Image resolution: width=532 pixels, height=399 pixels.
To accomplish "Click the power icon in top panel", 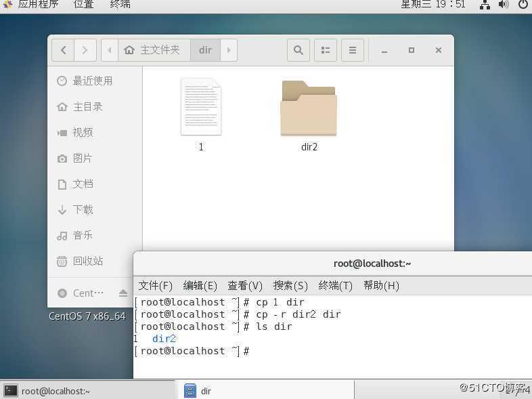I will [523, 5].
